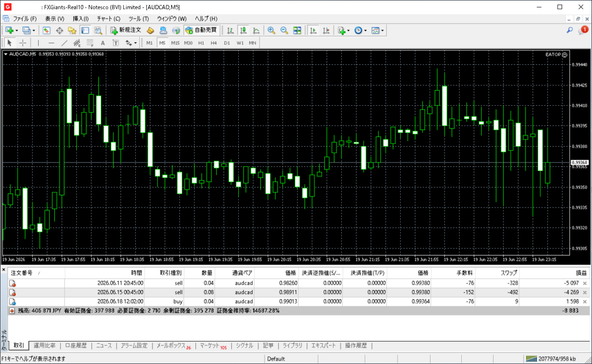Open the Market Watch toolbar icon
The image size is (592, 364).
(46, 31)
